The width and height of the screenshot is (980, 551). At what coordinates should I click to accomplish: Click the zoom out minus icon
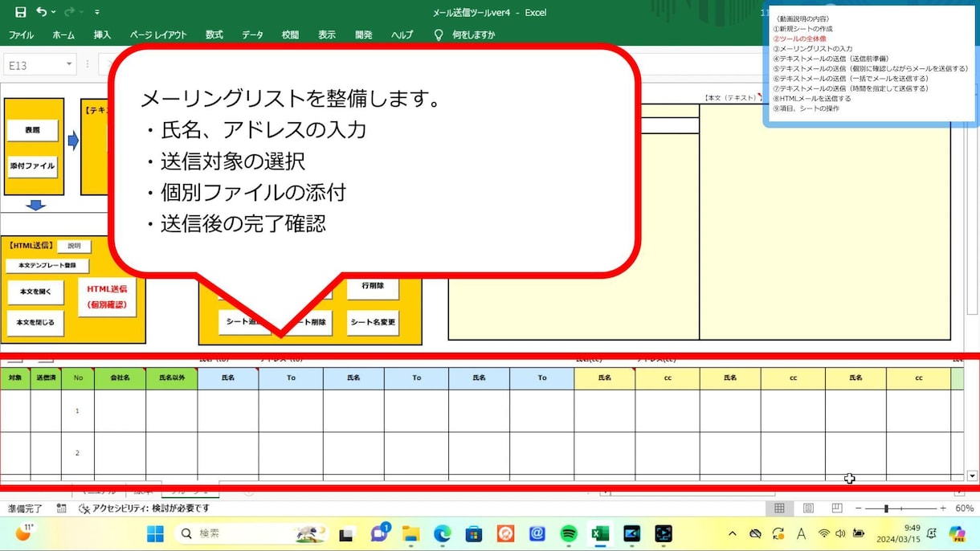click(x=858, y=508)
